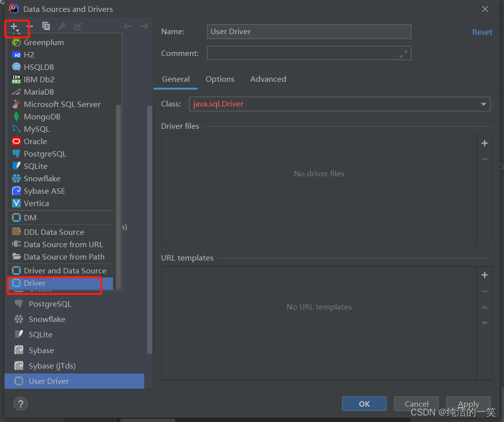
Task: Click the Forward arrow in toolbar
Action: click(144, 26)
